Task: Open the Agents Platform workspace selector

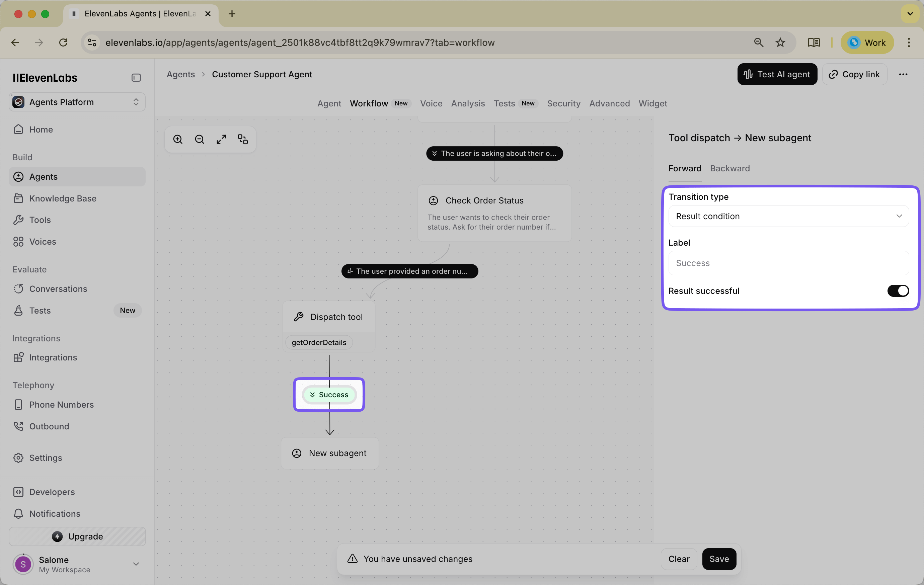Action: click(77, 102)
